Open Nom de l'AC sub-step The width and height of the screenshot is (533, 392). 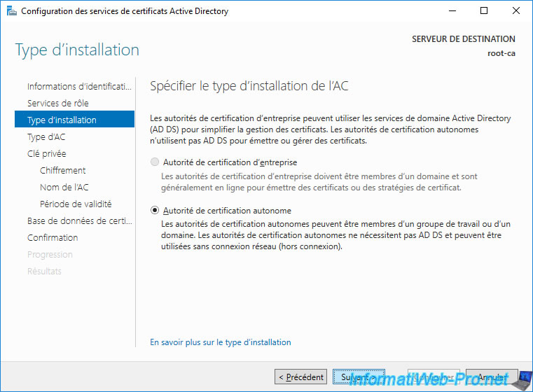click(64, 187)
